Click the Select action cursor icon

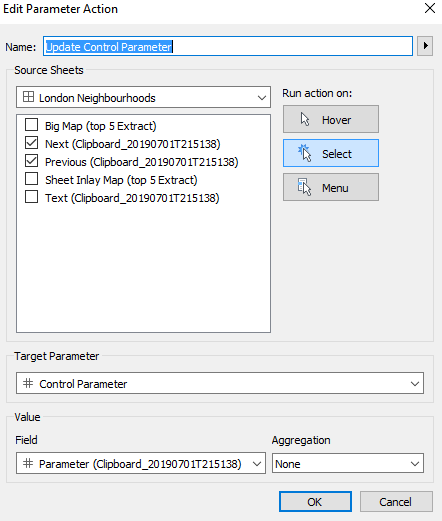[x=305, y=153]
